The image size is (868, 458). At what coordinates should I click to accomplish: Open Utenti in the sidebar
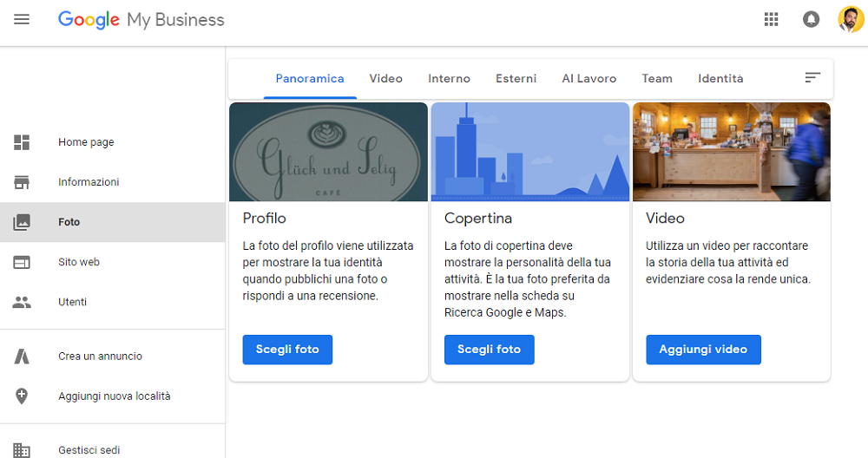[112, 302]
